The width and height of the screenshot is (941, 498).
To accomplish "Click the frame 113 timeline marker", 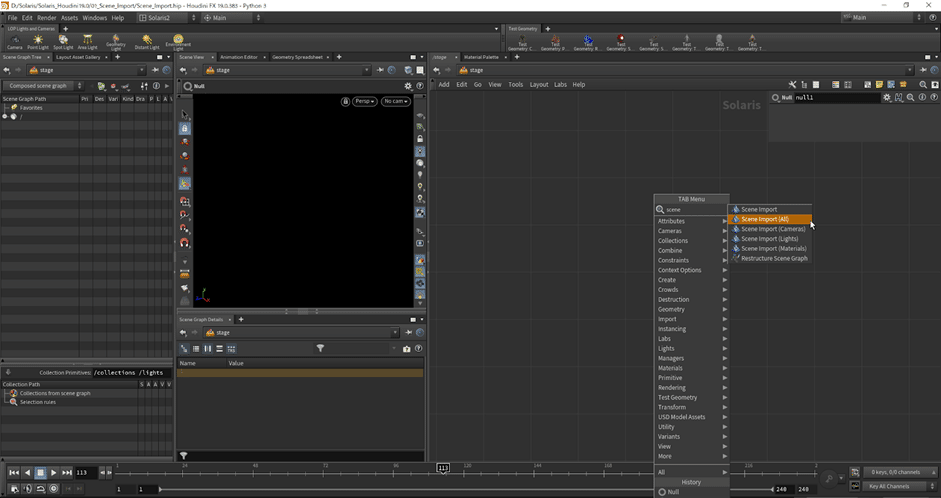I will 443,468.
